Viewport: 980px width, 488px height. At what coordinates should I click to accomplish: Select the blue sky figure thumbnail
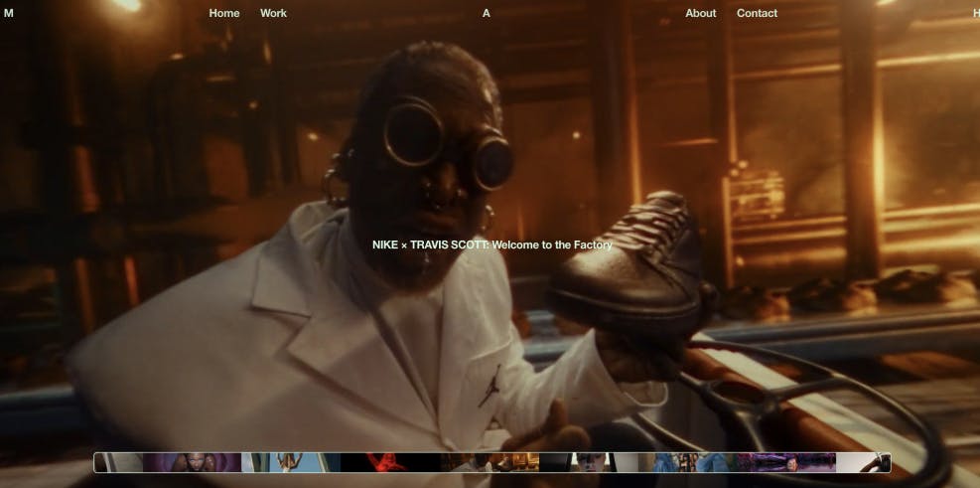(291, 462)
